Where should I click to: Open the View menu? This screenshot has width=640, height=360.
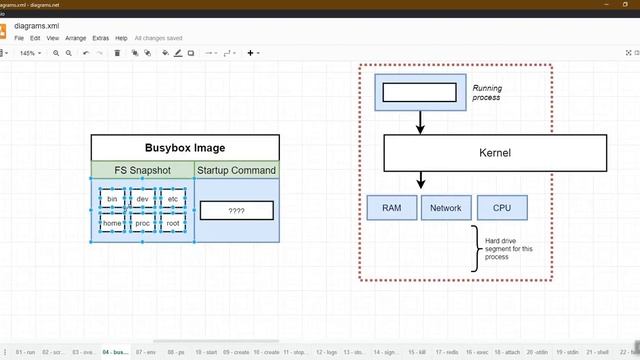click(x=53, y=38)
